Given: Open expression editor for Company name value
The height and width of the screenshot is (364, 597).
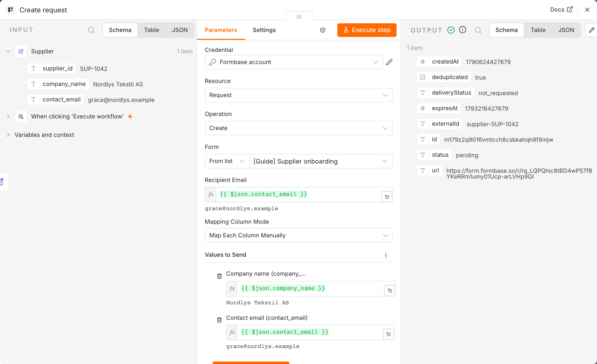Looking at the screenshot, I should [390, 290].
